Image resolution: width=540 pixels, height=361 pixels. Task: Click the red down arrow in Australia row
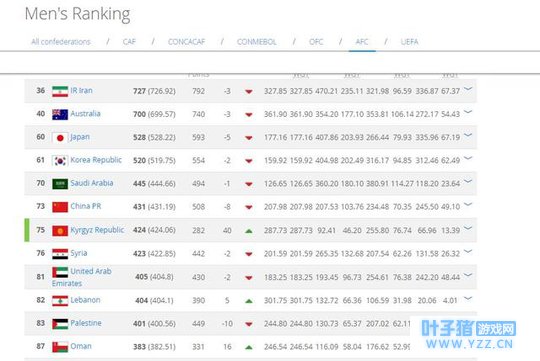tap(249, 115)
